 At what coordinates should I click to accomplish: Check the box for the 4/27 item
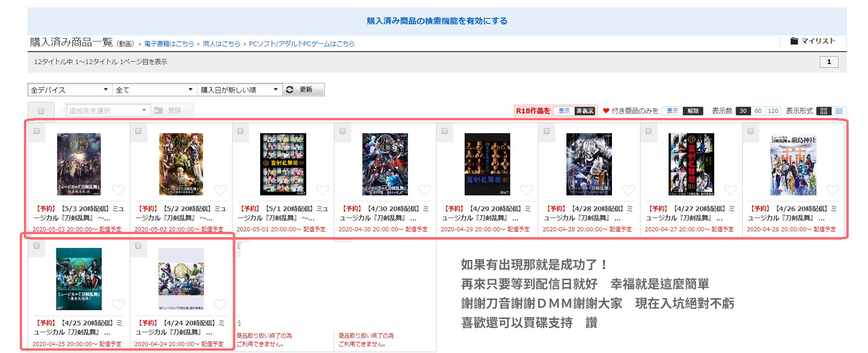click(x=648, y=131)
